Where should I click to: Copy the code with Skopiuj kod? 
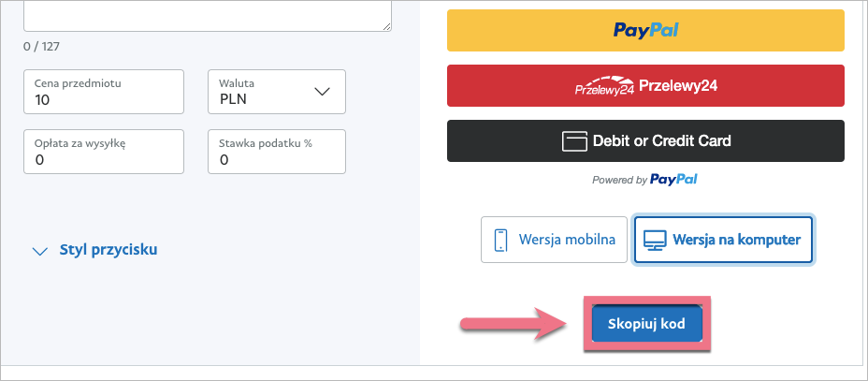click(x=645, y=324)
